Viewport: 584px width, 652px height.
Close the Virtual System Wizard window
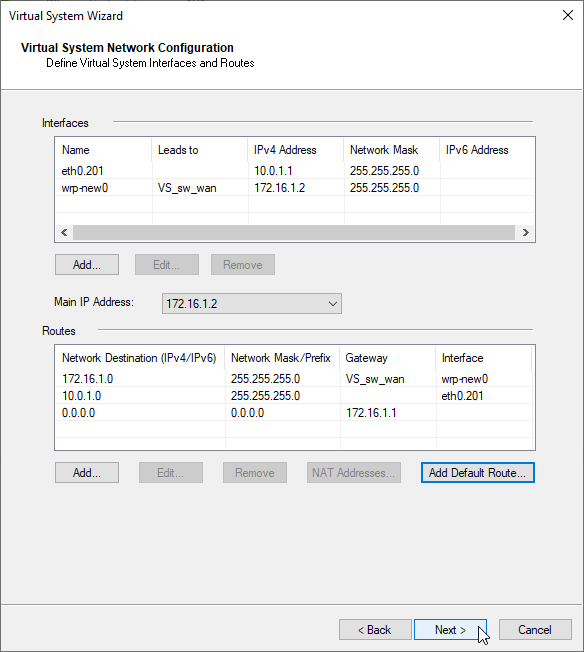[x=567, y=15]
